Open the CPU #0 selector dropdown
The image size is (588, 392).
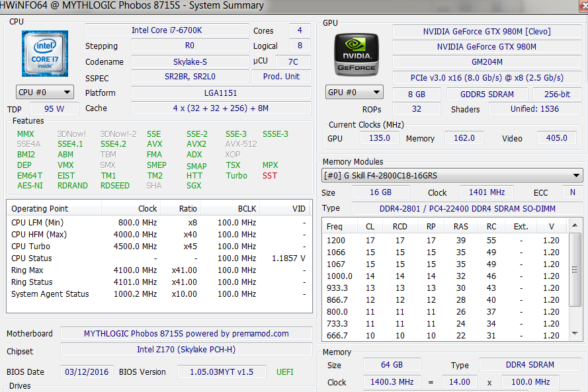tap(44, 92)
